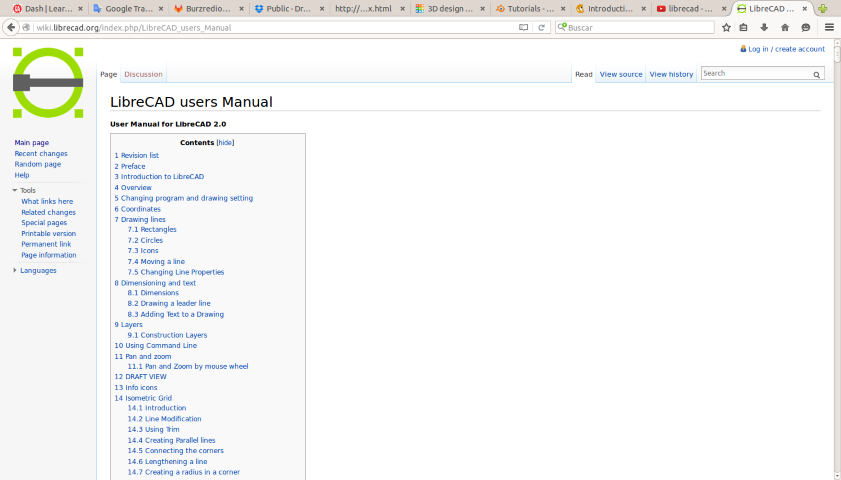Jump to 3 Introduction to LibreCAD
The height and width of the screenshot is (480, 841).
159,176
